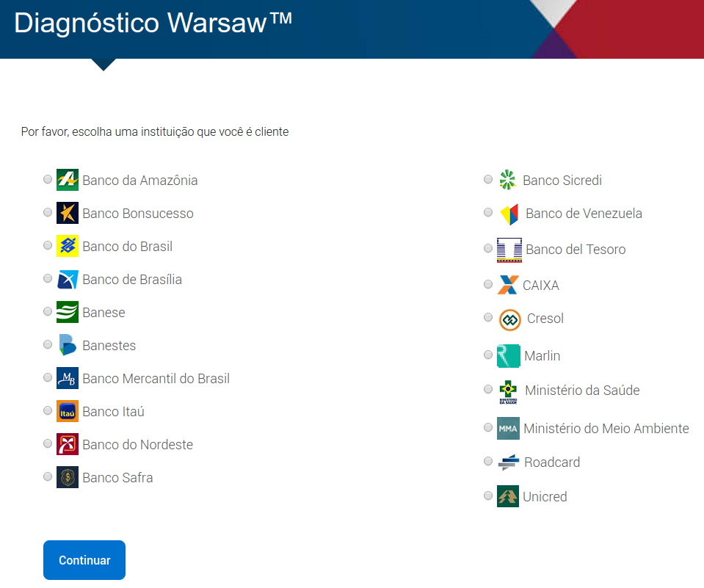Select the Banco da Amazônia radio button

tap(48, 179)
